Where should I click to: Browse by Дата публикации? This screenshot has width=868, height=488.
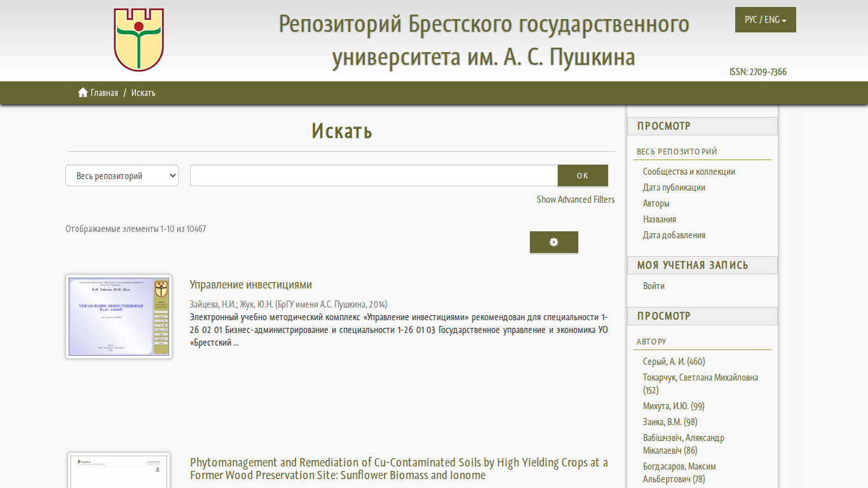(674, 187)
